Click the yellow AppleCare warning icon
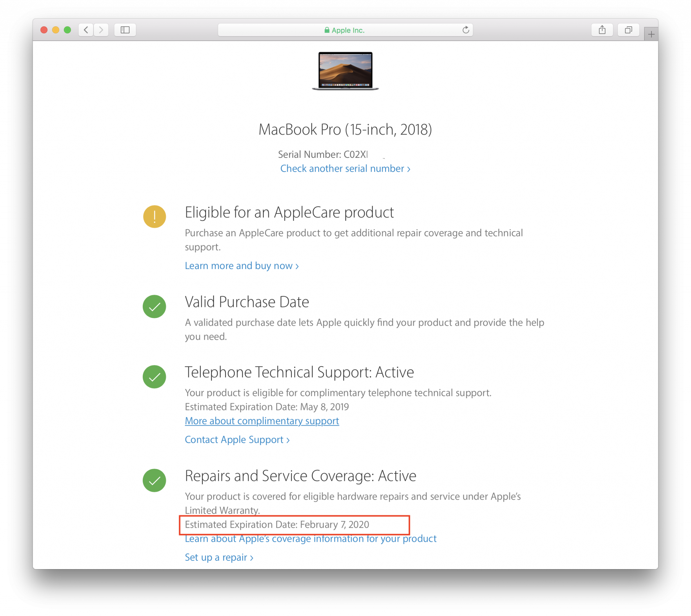Viewport: 691px width, 616px height. pos(155,216)
